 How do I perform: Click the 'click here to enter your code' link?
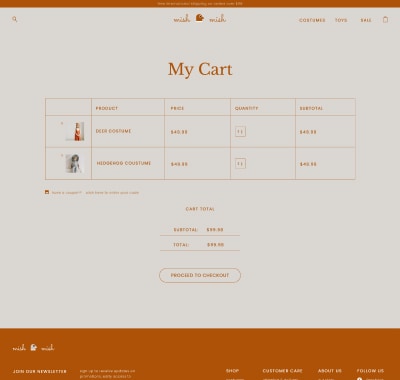click(x=112, y=193)
